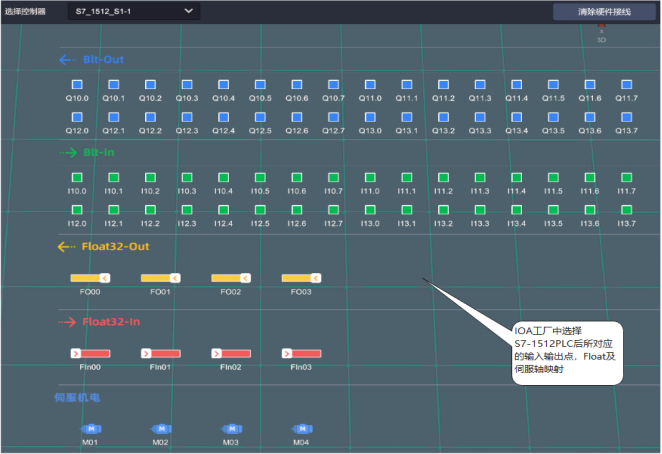Select the I12.3 input point
The width and height of the screenshot is (662, 454).
(x=187, y=210)
